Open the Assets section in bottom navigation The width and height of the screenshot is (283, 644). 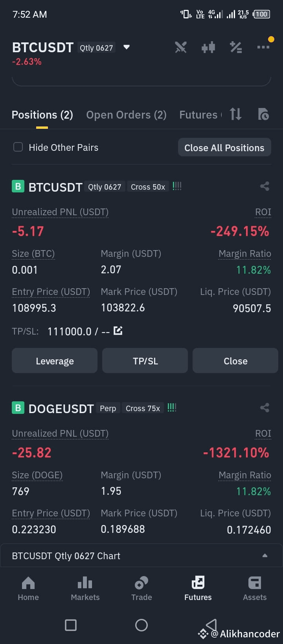point(255,588)
